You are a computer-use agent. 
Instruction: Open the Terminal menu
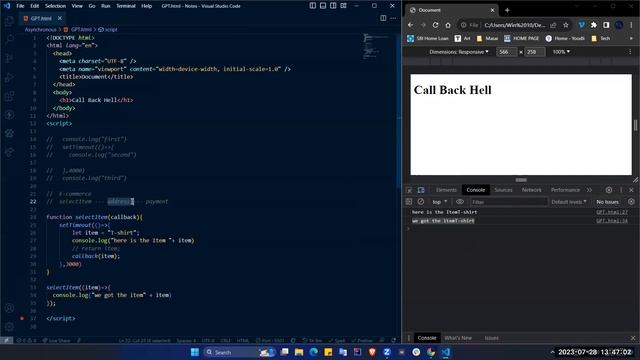pos(126,6)
